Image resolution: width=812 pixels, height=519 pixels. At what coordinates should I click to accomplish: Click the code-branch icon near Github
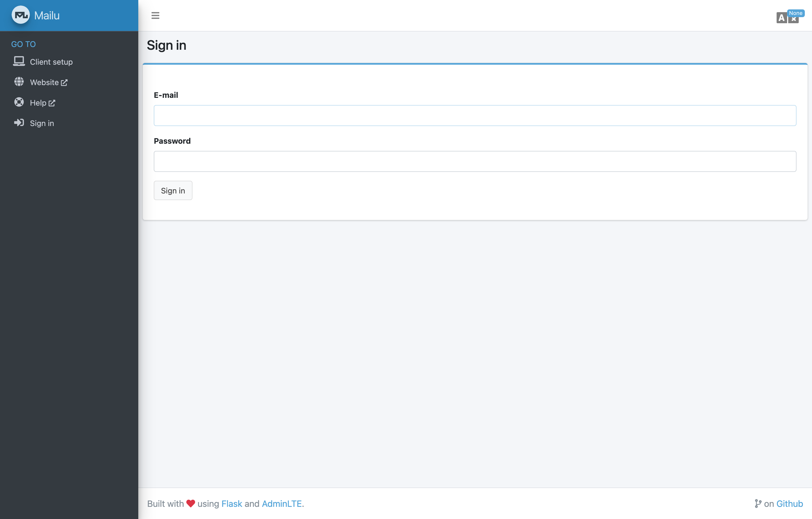(x=758, y=504)
